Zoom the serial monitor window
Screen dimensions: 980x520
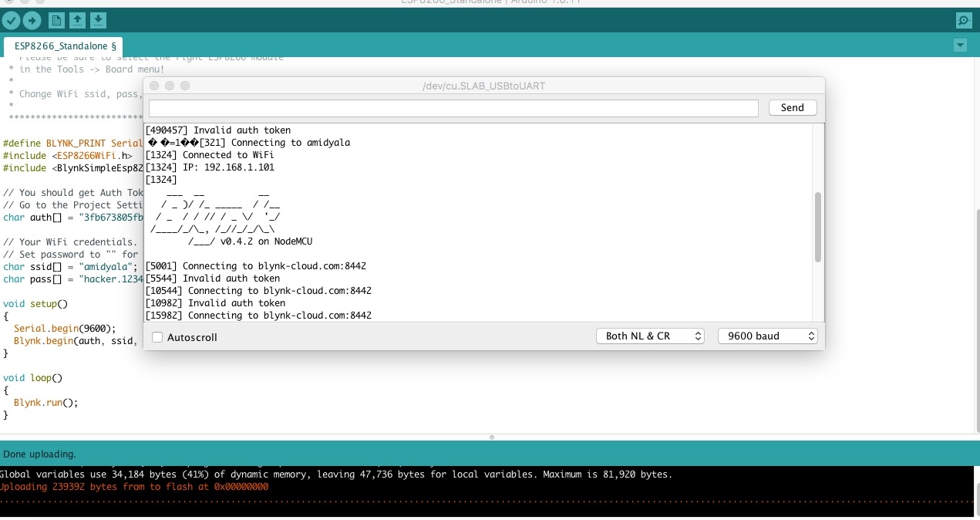(x=185, y=86)
